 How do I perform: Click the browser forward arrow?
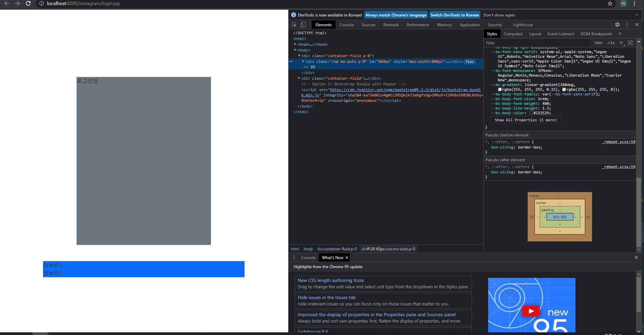pos(17,3)
